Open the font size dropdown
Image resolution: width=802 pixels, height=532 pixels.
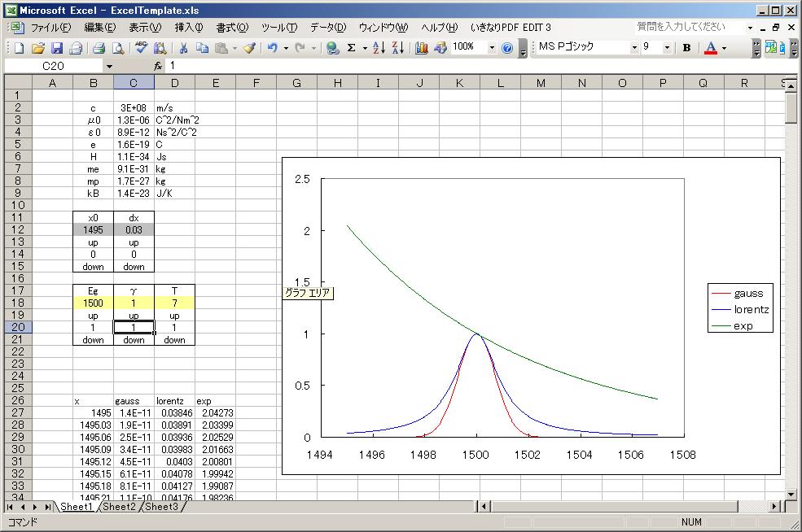pos(668,48)
